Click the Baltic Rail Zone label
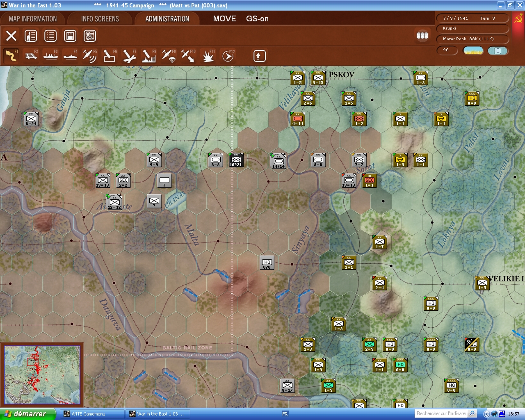Viewport: 525px width, 420px height. [x=187, y=348]
